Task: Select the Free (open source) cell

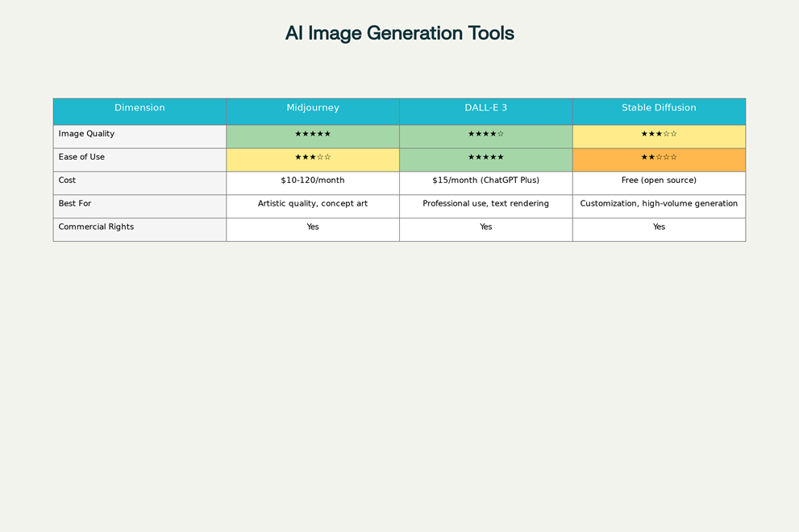Action: (659, 181)
